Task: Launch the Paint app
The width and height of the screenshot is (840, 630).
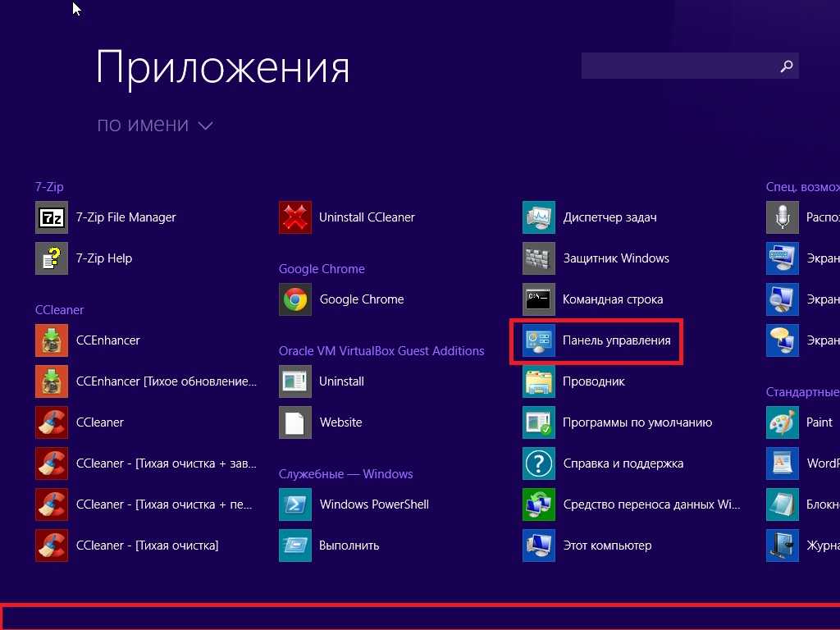Action: 799,422
